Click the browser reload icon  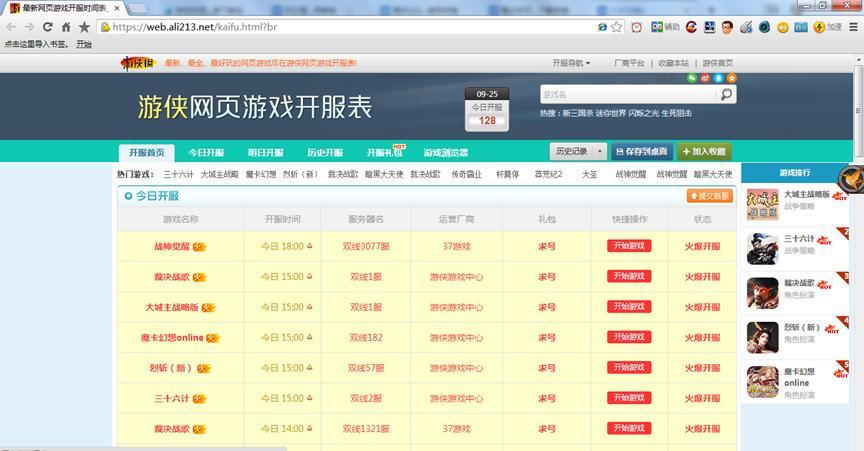pyautogui.click(x=47, y=27)
